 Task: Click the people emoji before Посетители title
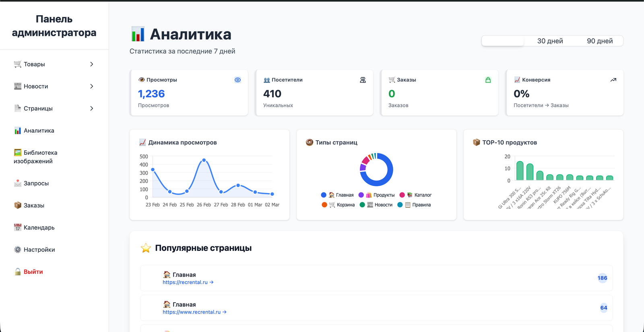click(x=267, y=80)
